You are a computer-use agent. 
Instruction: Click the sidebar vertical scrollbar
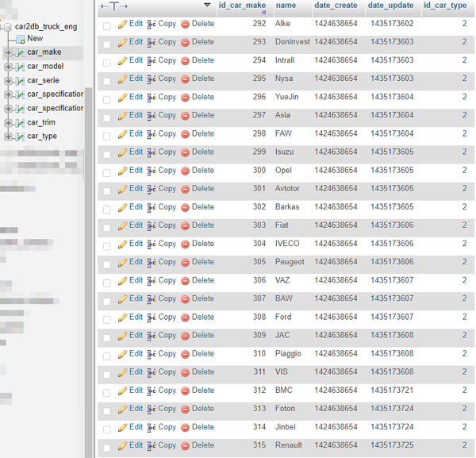[x=88, y=272]
